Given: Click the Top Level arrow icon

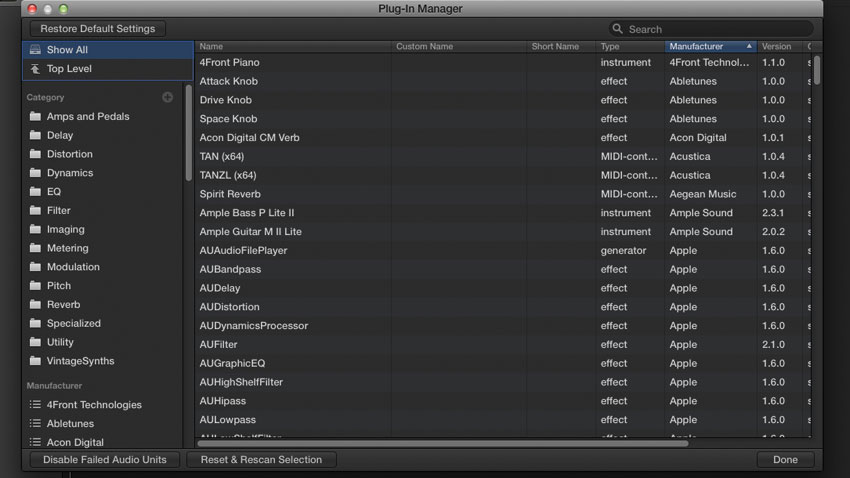Looking at the screenshot, I should (35, 69).
